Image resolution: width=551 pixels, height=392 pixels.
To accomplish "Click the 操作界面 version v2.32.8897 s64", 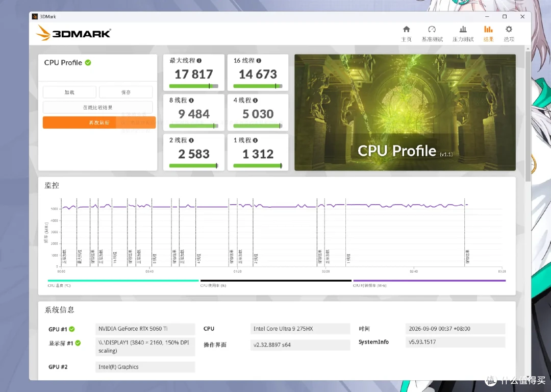I will click(300, 345).
